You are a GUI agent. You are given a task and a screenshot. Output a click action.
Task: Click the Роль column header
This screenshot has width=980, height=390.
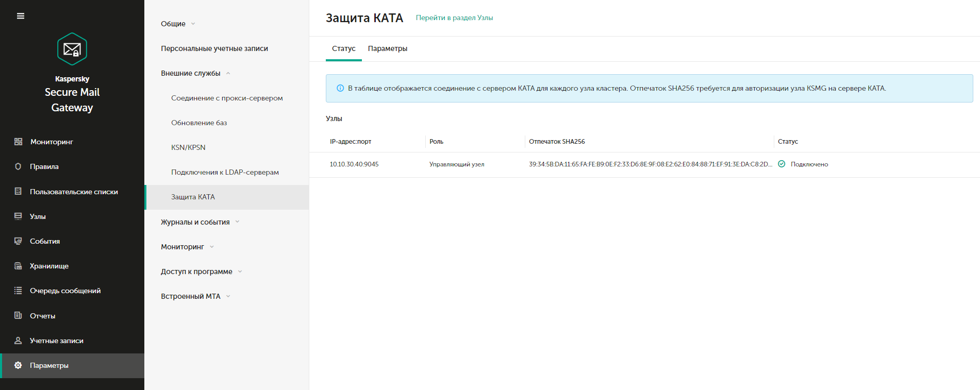click(x=436, y=142)
